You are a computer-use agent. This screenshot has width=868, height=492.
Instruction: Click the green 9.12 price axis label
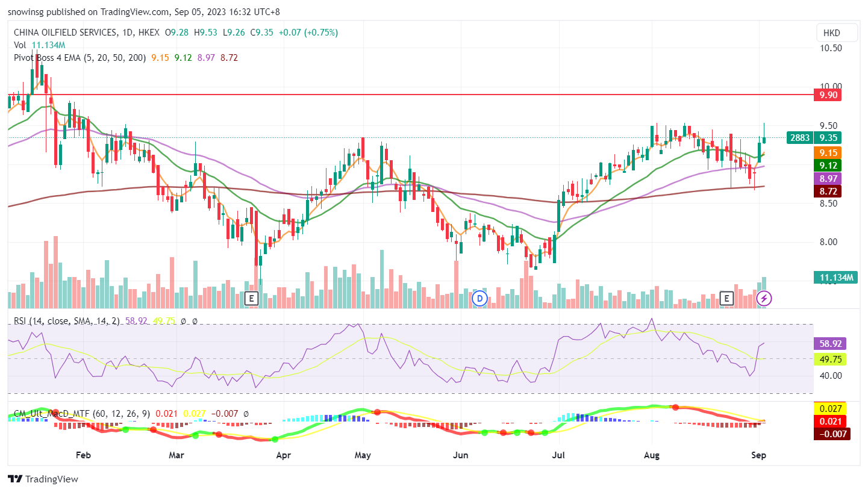point(827,165)
